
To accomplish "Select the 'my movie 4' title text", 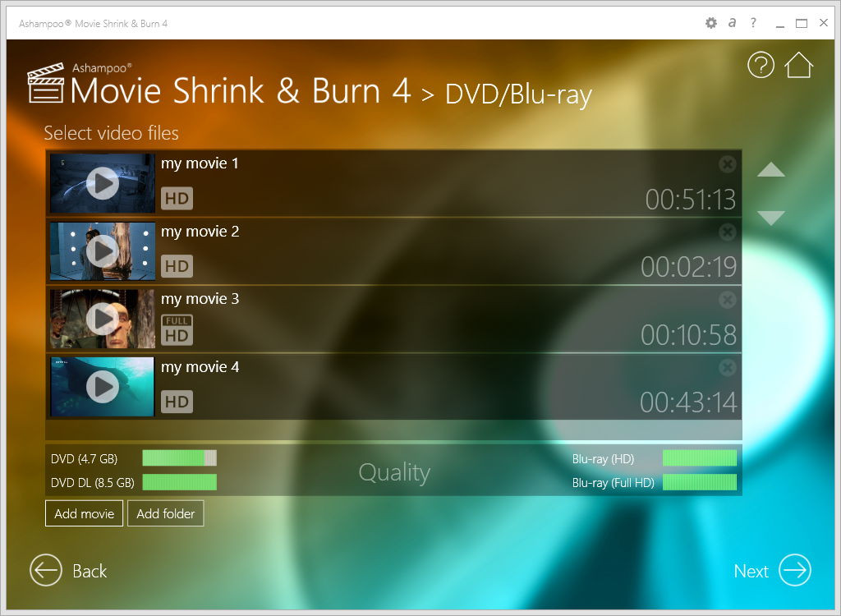I will pos(200,367).
